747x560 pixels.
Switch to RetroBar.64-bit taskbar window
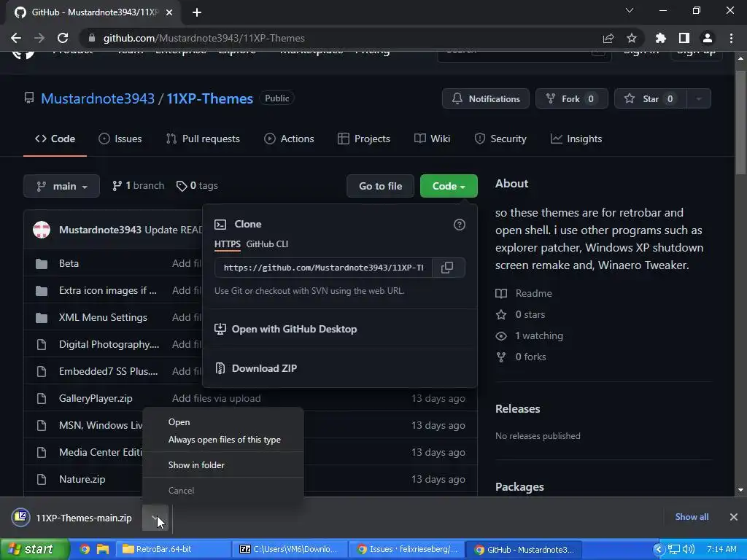coord(174,549)
